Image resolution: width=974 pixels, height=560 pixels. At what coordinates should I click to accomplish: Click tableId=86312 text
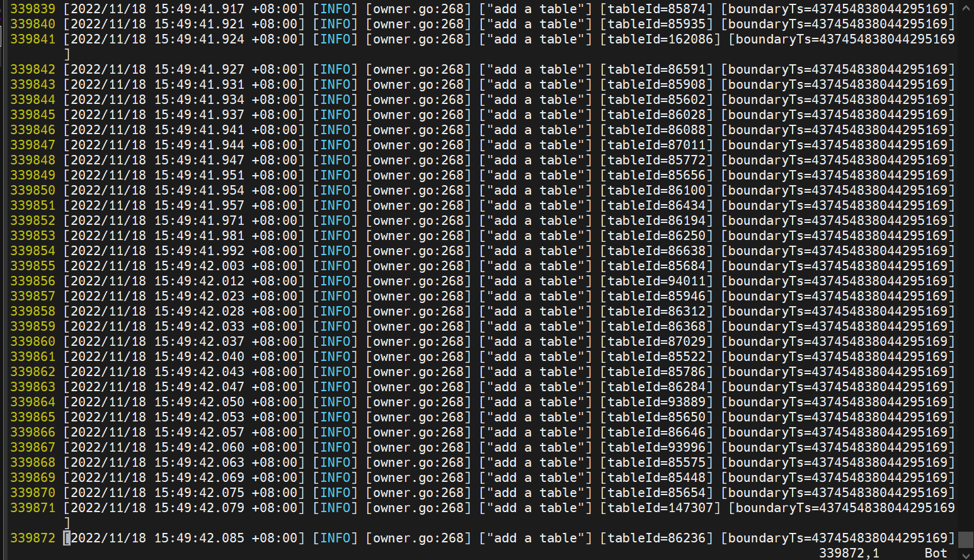tap(657, 311)
